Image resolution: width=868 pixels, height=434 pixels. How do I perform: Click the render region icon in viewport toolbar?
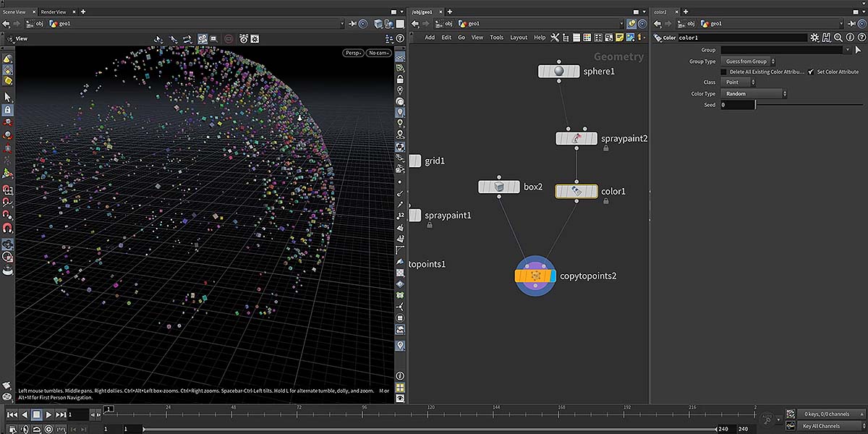tap(214, 38)
